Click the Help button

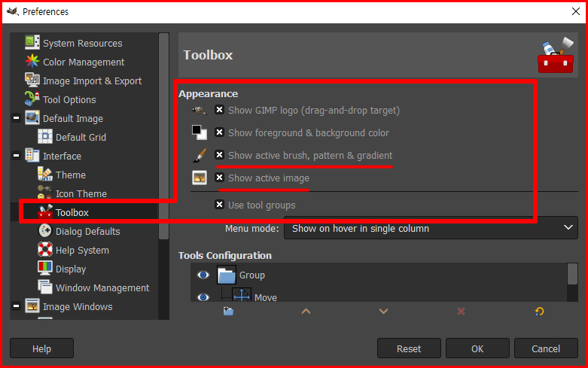(41, 348)
